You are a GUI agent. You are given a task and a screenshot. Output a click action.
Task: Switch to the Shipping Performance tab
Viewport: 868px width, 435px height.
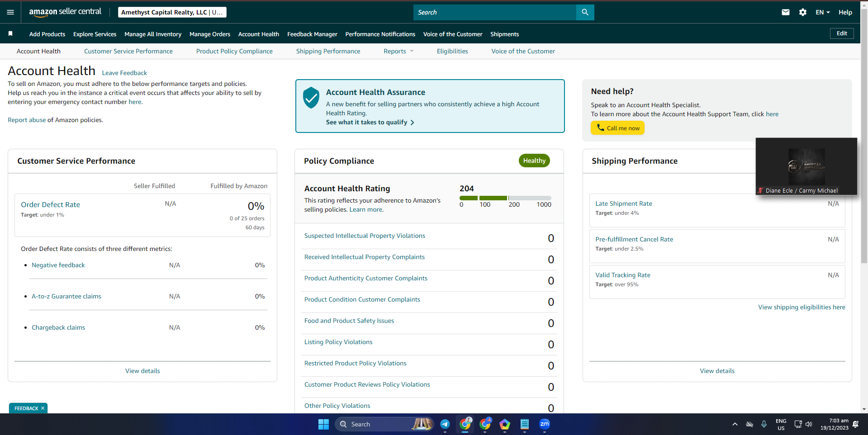(x=328, y=51)
